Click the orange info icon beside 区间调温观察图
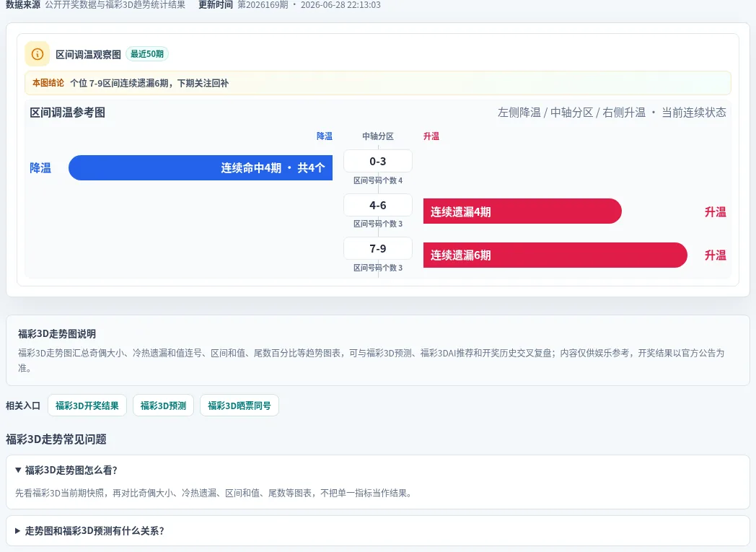This screenshot has width=756, height=552. tap(37, 54)
